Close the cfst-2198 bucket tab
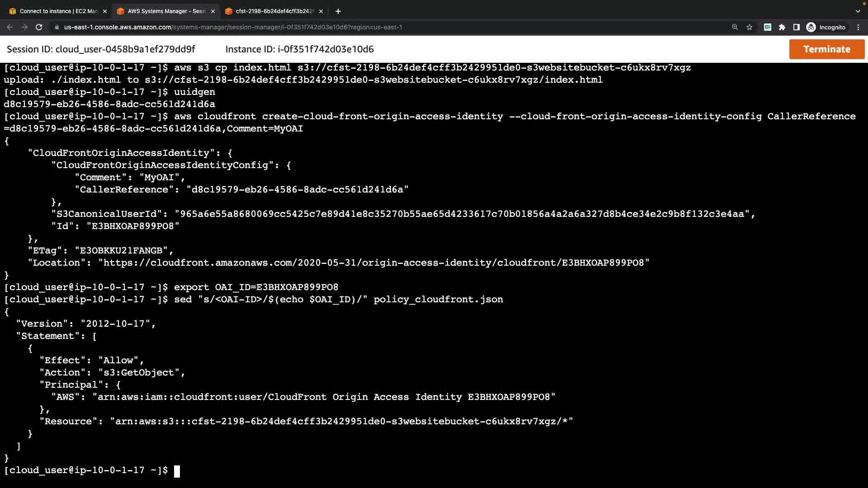The image size is (868, 488). pyautogui.click(x=321, y=11)
